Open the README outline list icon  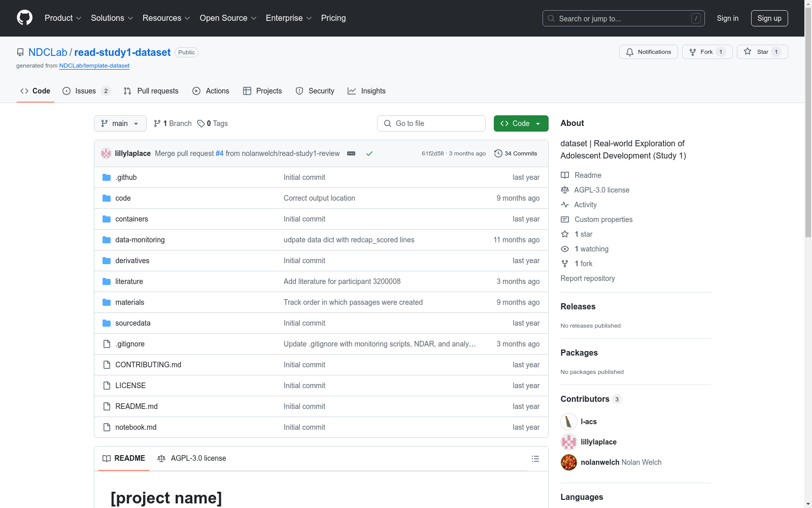pyautogui.click(x=535, y=459)
